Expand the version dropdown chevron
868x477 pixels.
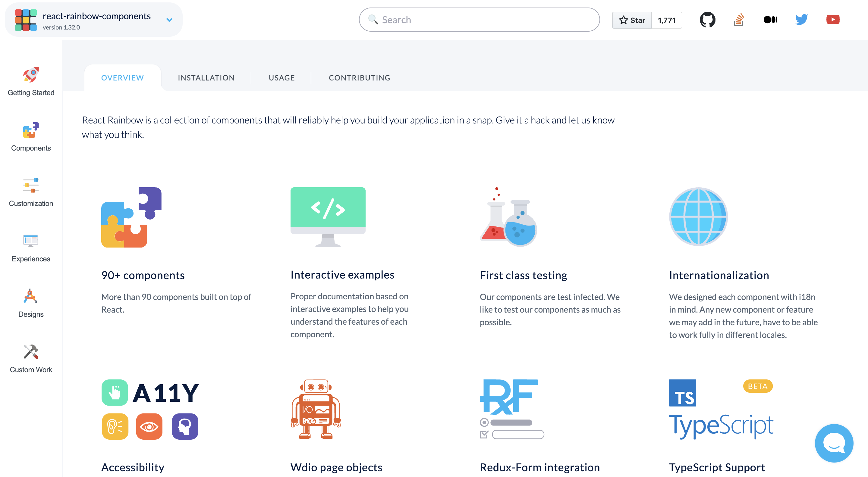click(x=169, y=20)
